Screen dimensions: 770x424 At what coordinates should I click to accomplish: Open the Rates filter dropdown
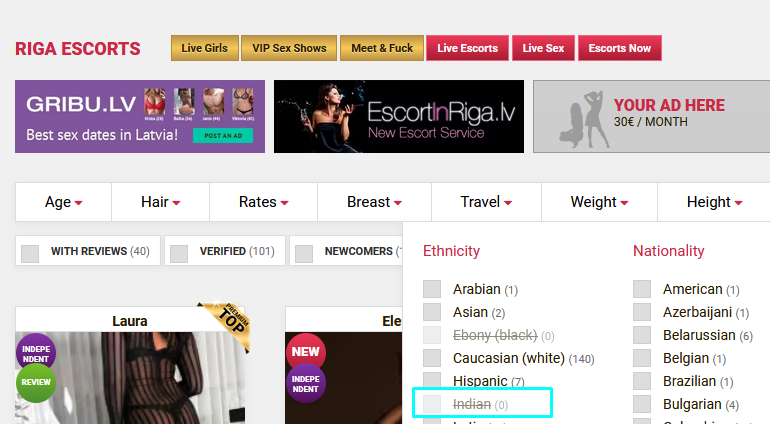tap(264, 202)
